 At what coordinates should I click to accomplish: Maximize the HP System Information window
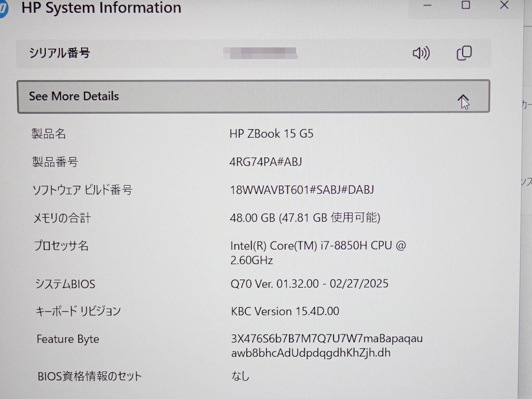pyautogui.click(x=466, y=5)
